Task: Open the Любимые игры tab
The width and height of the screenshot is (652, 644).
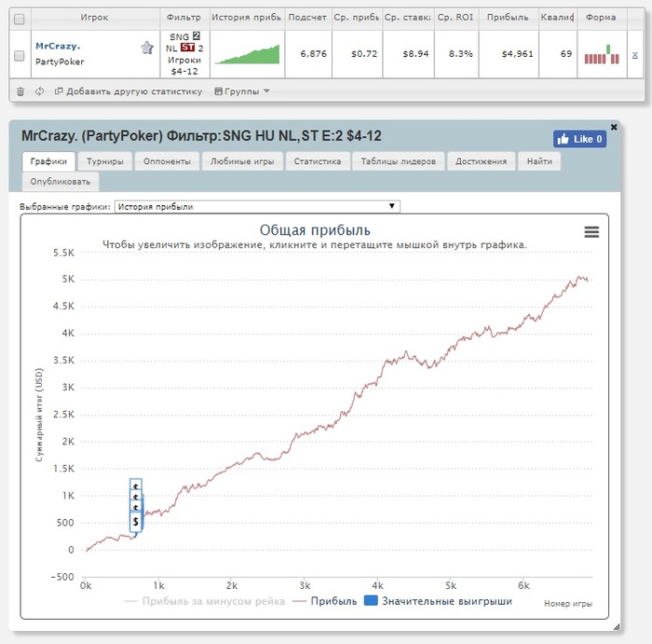Action: (242, 161)
